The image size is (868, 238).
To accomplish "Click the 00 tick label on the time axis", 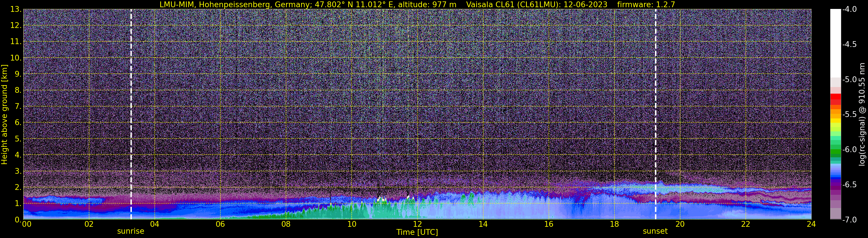I will (x=26, y=224).
